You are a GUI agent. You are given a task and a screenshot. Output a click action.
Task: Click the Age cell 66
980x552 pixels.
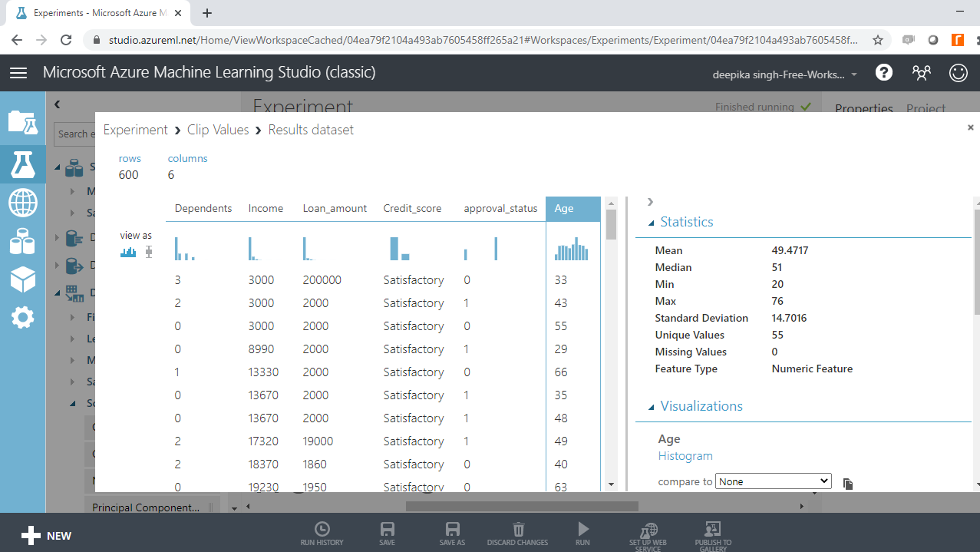(561, 372)
